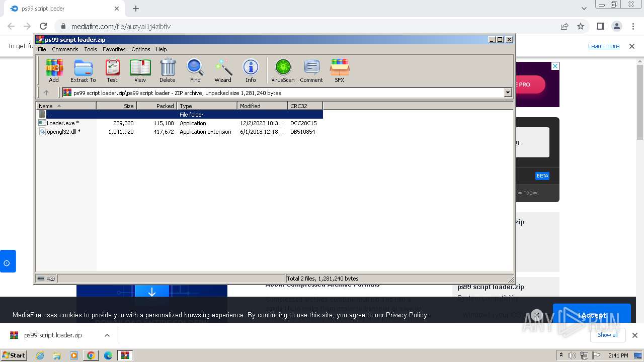Open the File menu in WinRAR
This screenshot has width=644, height=362.
[x=42, y=49]
